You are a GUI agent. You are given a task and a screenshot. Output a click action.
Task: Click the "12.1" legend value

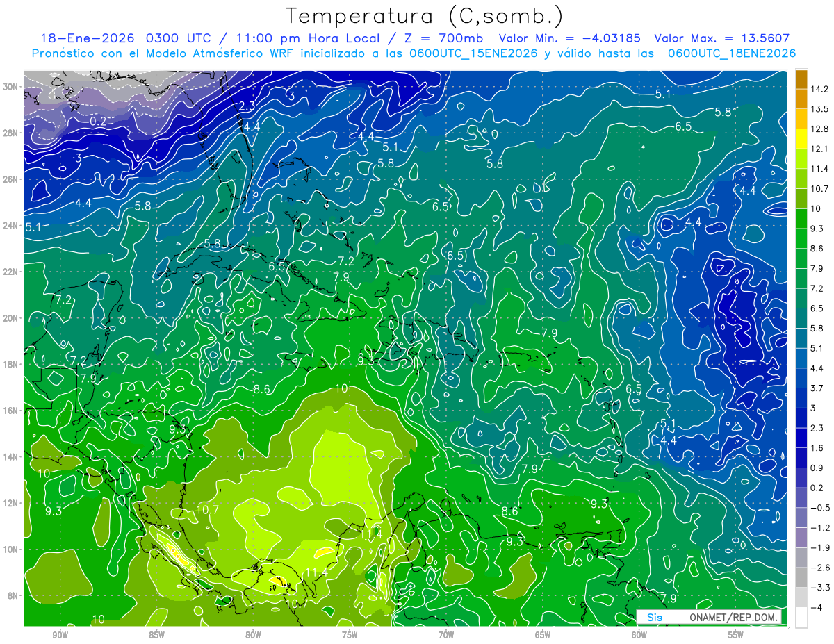819,149
